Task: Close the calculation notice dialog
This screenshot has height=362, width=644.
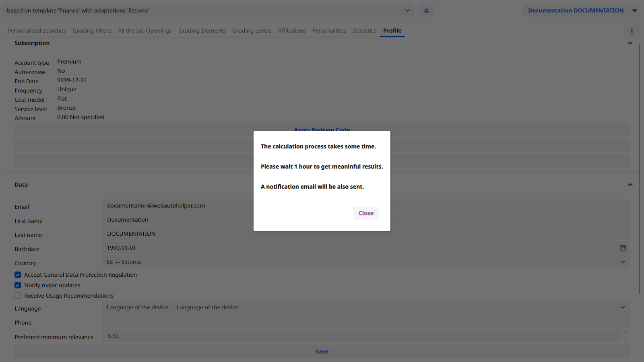Action: (x=366, y=214)
